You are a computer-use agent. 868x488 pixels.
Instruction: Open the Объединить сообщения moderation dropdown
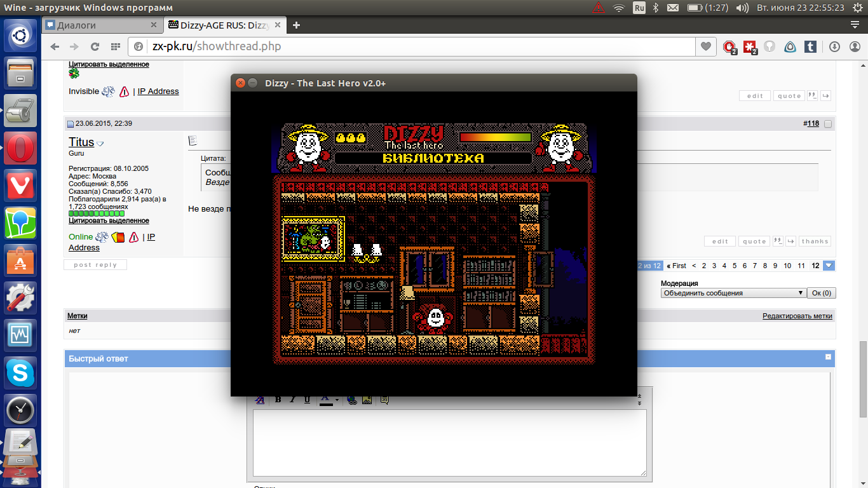pyautogui.click(x=733, y=293)
